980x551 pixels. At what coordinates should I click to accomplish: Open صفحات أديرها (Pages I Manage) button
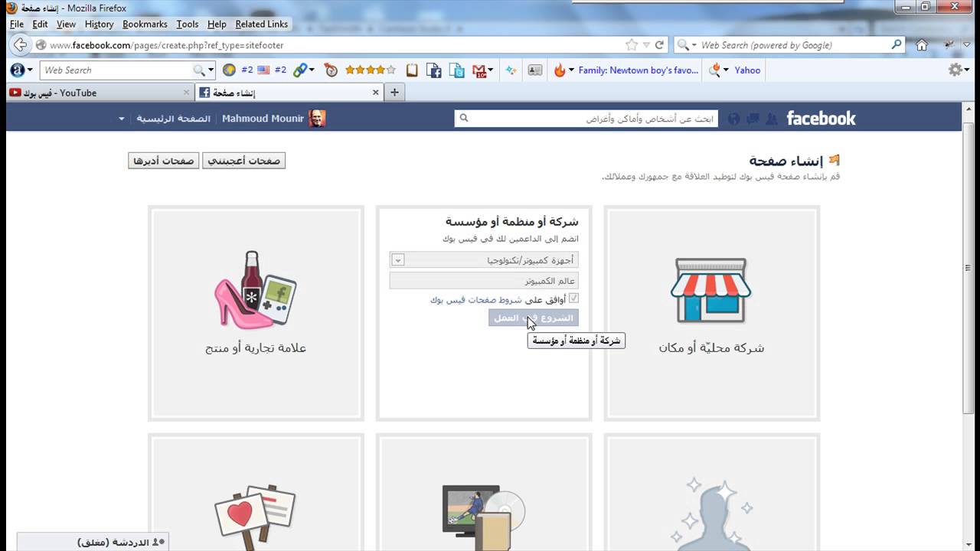(164, 161)
